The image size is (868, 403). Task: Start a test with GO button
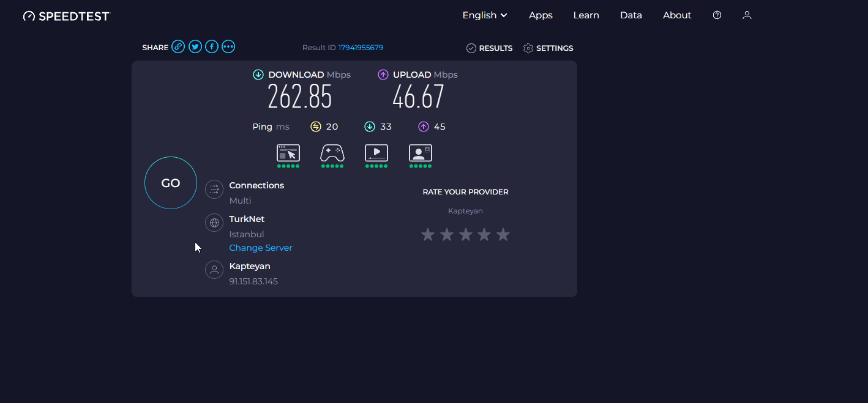pyautogui.click(x=171, y=183)
